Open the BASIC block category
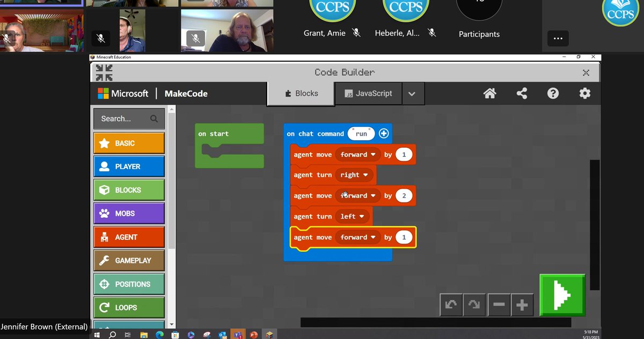This screenshot has height=339, width=644. 129,143
